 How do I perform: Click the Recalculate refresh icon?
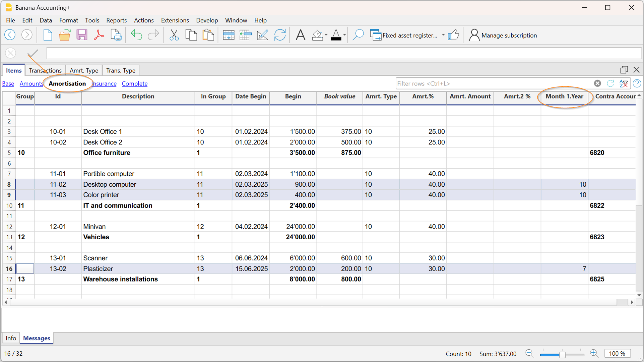280,35
